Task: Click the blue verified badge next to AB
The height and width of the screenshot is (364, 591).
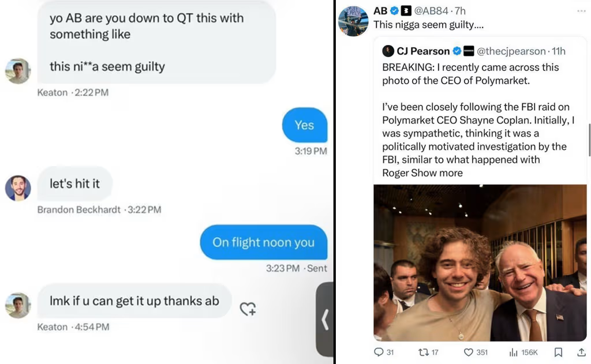Action: coord(394,11)
